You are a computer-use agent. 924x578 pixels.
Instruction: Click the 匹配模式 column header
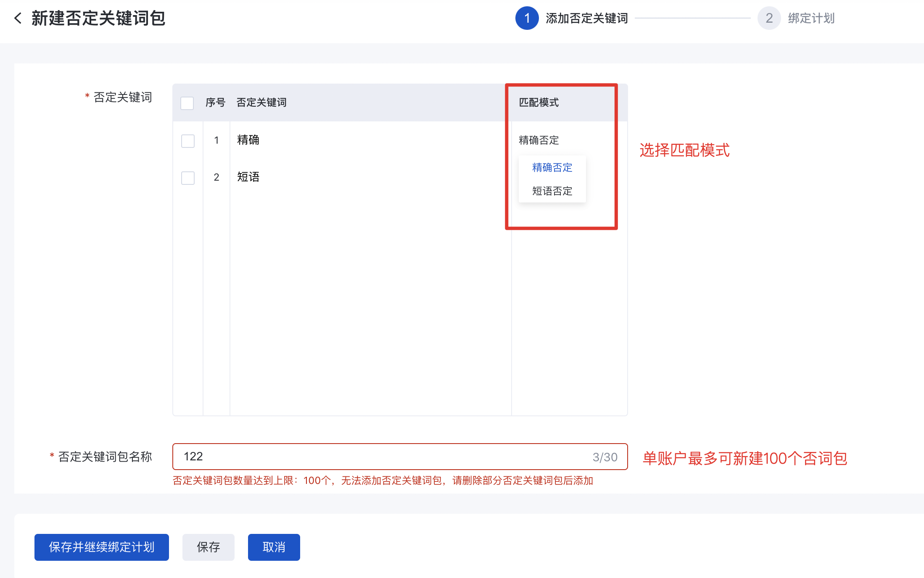click(539, 102)
